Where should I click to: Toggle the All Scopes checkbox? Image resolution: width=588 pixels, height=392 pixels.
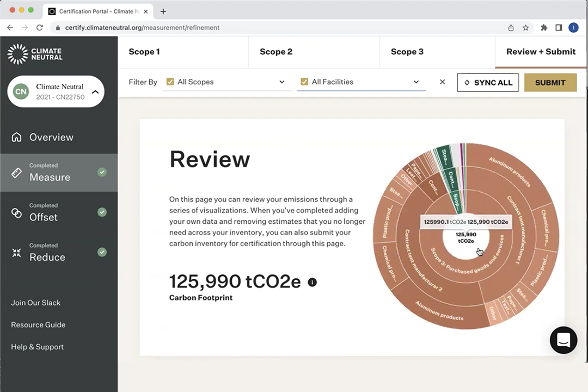tap(170, 82)
